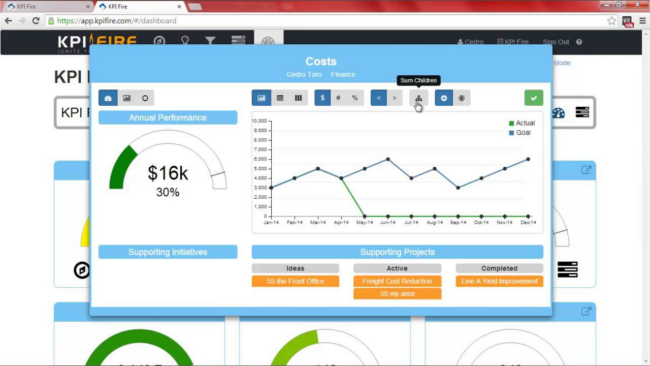
Task: Open the funnel filter icon in navbar
Action: pyautogui.click(x=210, y=41)
